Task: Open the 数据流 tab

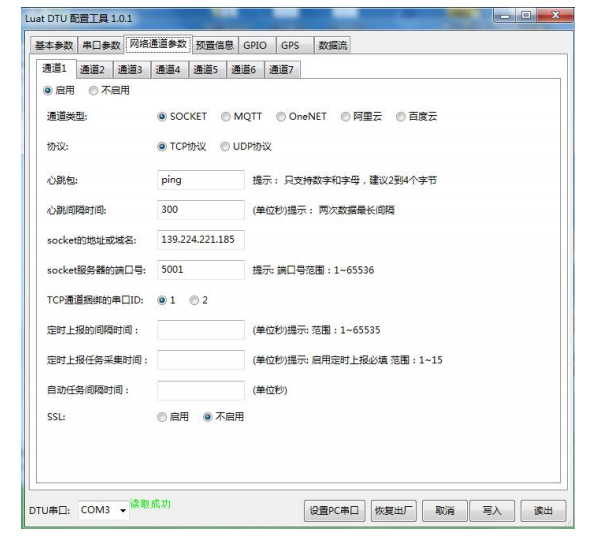Action: [331, 45]
